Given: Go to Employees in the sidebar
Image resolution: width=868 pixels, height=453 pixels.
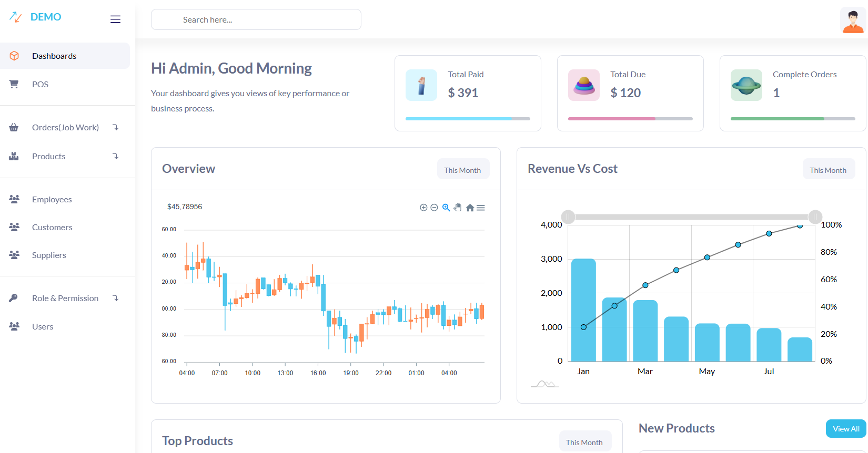Looking at the screenshot, I should pos(52,199).
